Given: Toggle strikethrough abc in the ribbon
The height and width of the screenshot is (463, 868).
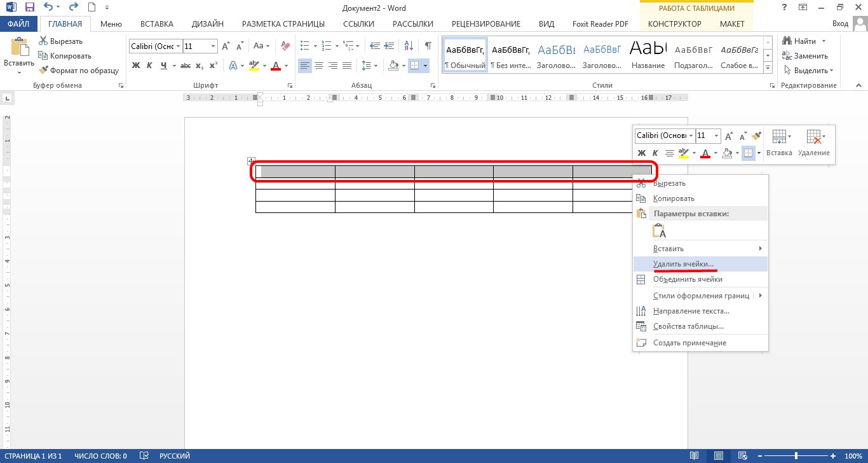Looking at the screenshot, I should tap(186, 66).
